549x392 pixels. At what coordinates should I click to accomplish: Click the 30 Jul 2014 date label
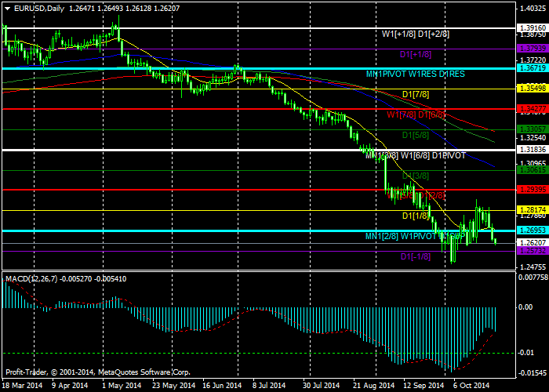click(321, 386)
